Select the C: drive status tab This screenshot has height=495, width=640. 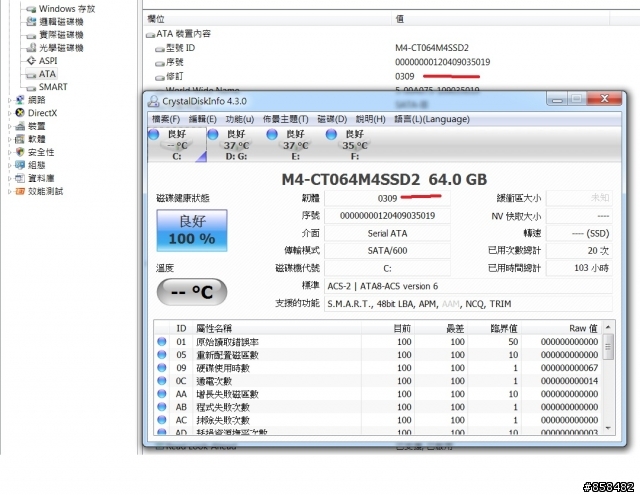click(177, 144)
